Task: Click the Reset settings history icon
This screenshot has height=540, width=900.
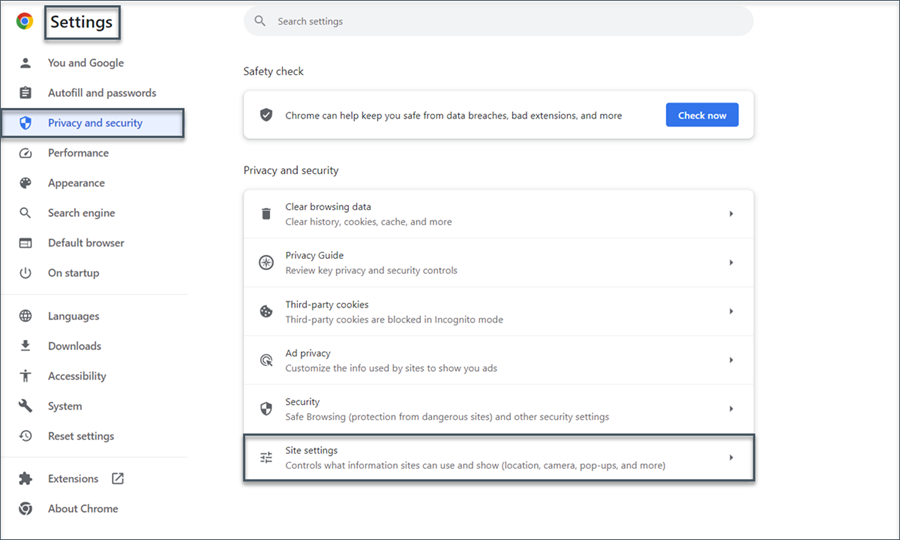Action: point(25,436)
